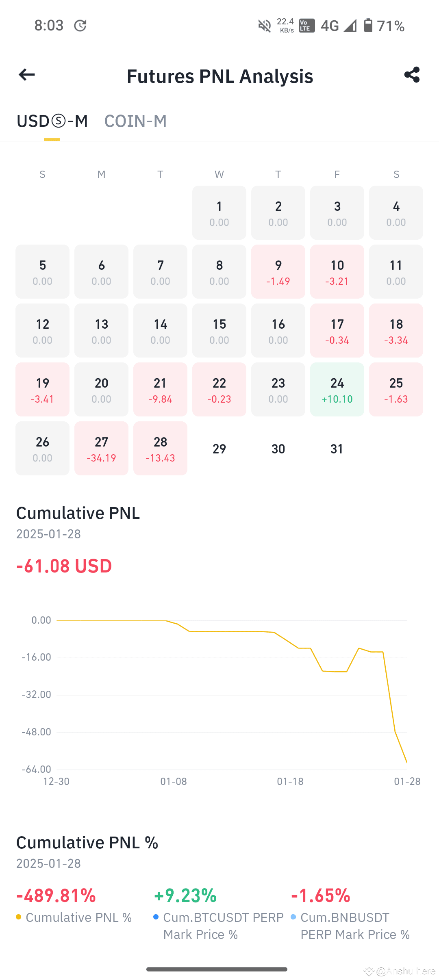Tap the battery icon in status bar
The width and height of the screenshot is (439, 980).
368,26
